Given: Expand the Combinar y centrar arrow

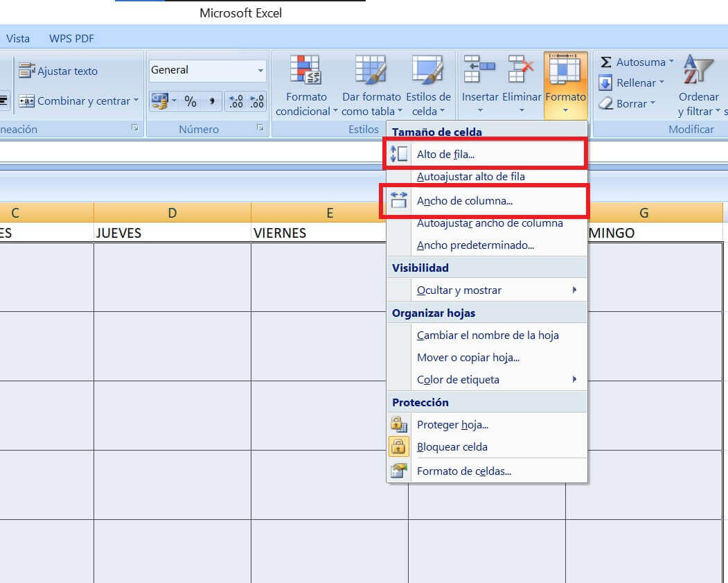Looking at the screenshot, I should [136, 101].
